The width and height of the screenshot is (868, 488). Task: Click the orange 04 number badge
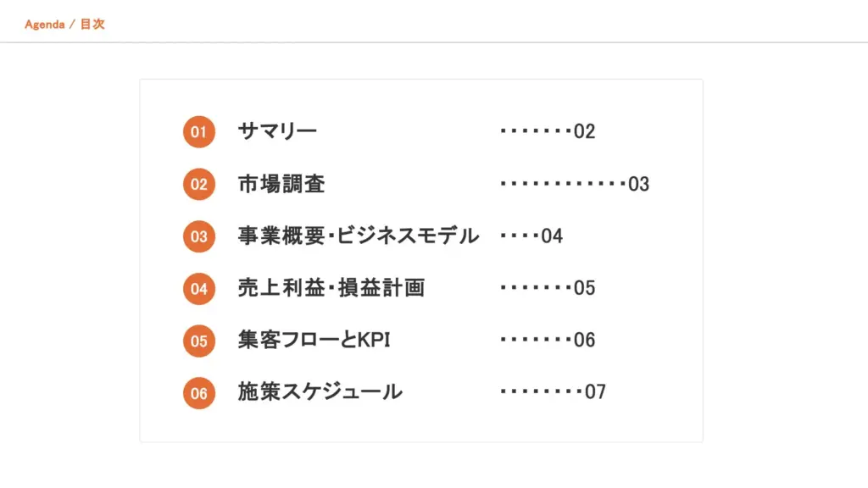click(198, 289)
